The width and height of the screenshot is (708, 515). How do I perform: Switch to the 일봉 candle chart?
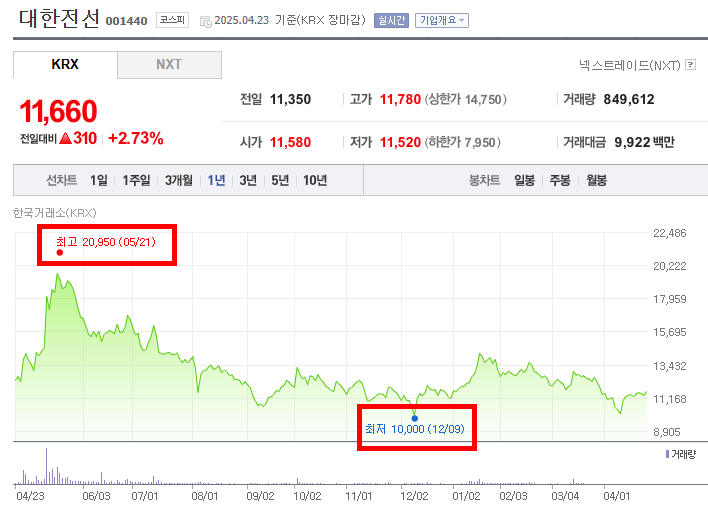[524, 181]
